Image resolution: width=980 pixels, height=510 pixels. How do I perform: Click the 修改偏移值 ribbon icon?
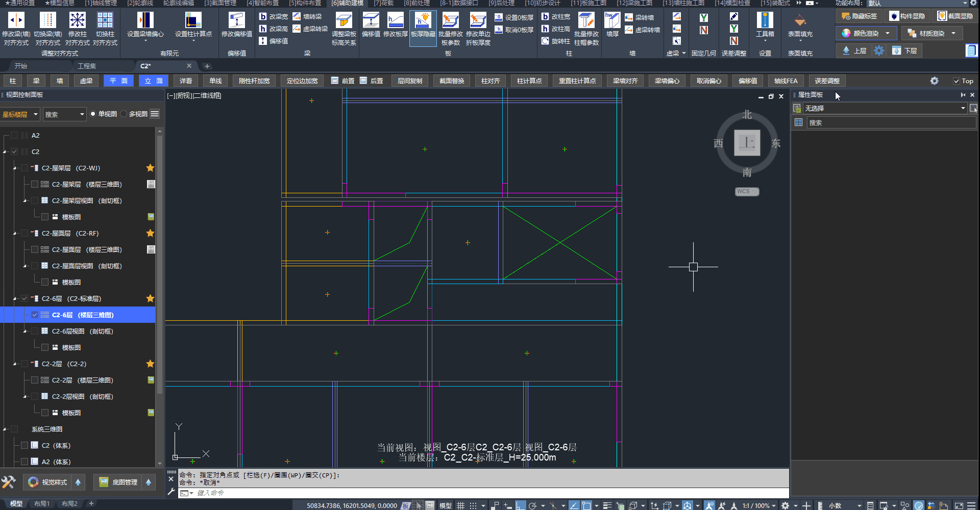coord(236,20)
